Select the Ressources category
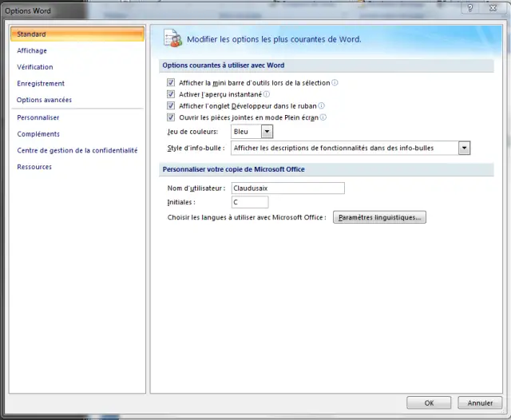The height and width of the screenshot is (420, 511). [34, 167]
